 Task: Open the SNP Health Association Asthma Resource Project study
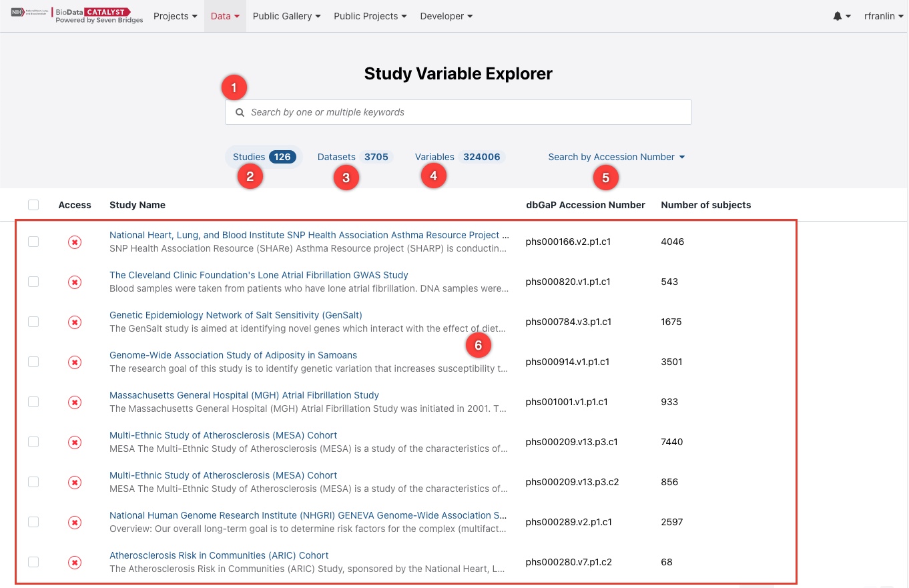309,235
